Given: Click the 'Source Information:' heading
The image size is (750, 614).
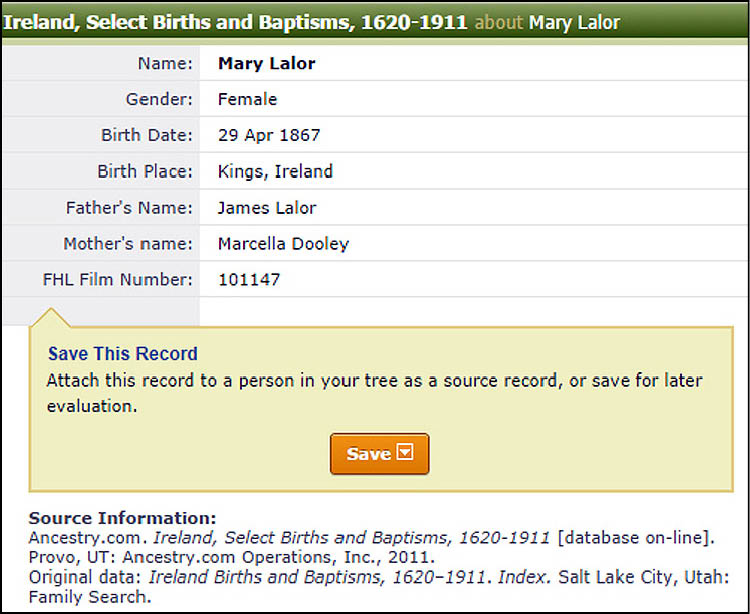Looking at the screenshot, I should (122, 518).
